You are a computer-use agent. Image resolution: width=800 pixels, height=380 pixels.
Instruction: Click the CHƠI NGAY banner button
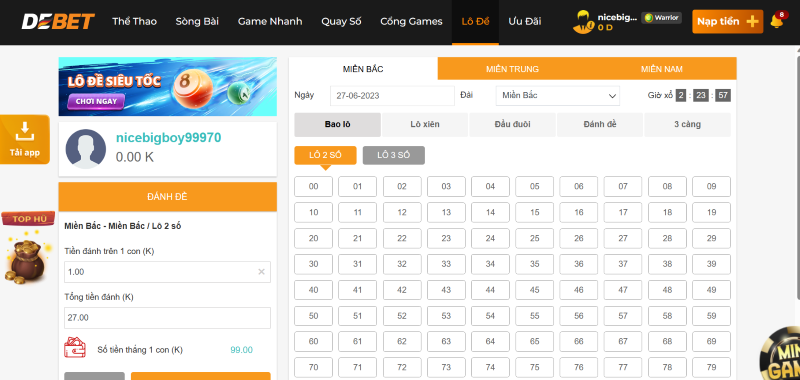tap(96, 101)
